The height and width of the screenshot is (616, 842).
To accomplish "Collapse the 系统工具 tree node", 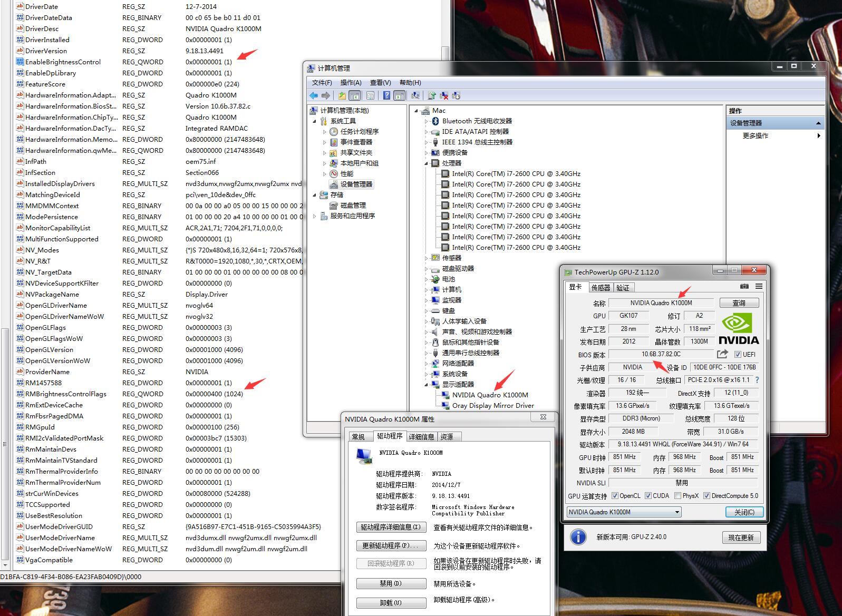I will coord(315,121).
